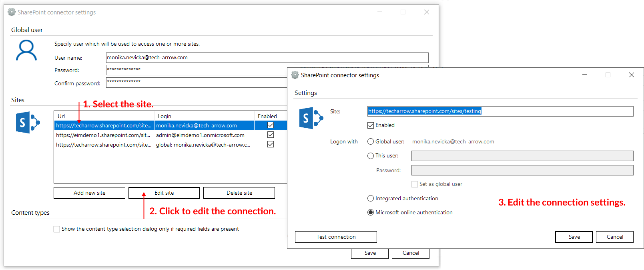Click the Edit site button
The height and width of the screenshot is (270, 644).
coord(164,193)
